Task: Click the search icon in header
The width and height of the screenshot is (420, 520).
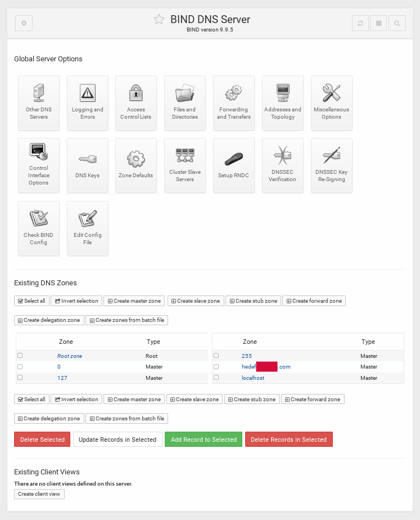Action: pos(397,23)
